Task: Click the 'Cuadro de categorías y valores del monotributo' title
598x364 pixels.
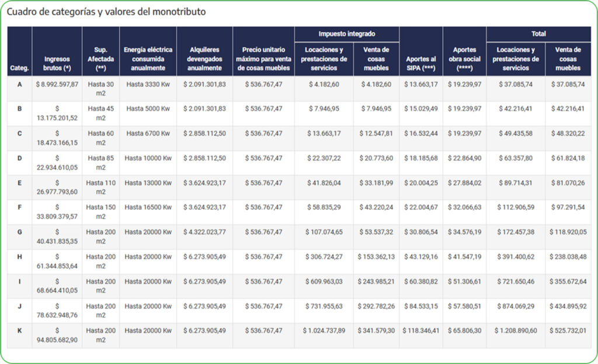Action: click(106, 12)
